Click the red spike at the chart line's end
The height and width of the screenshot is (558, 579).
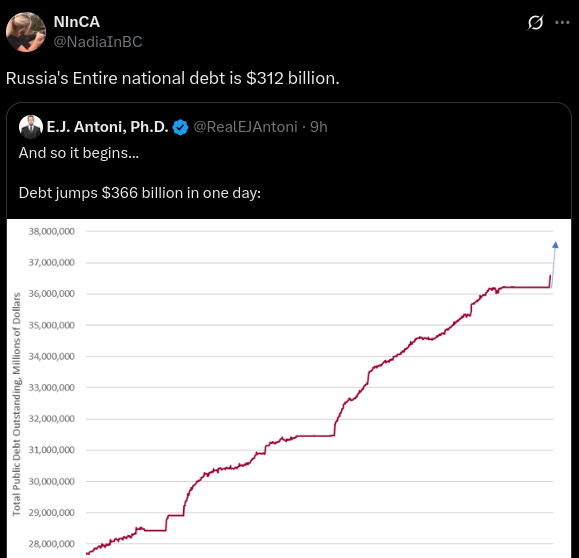[x=550, y=281]
